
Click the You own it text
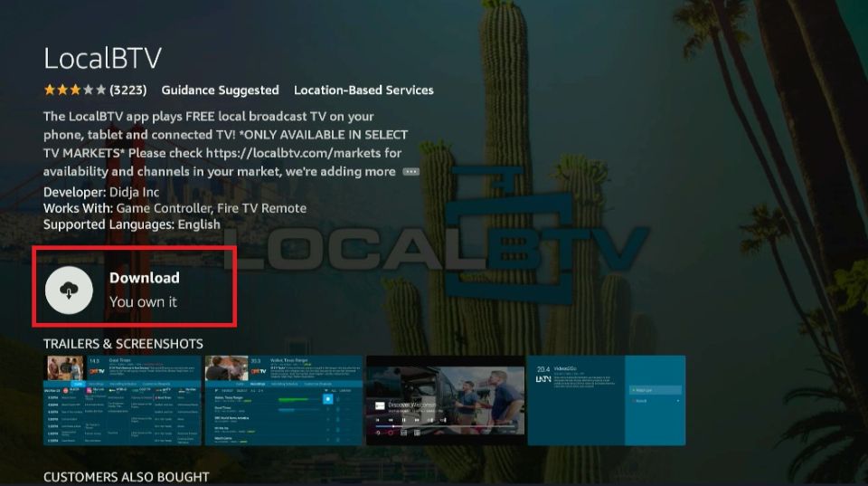click(143, 302)
